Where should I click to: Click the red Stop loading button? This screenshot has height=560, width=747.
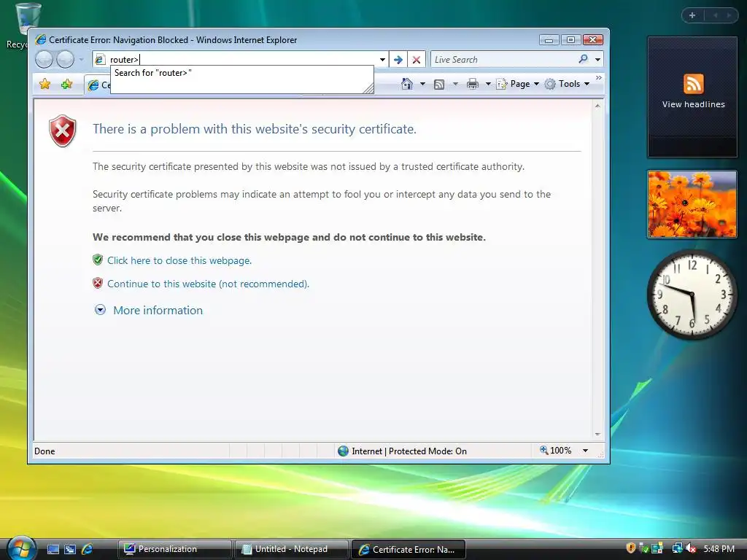point(417,60)
